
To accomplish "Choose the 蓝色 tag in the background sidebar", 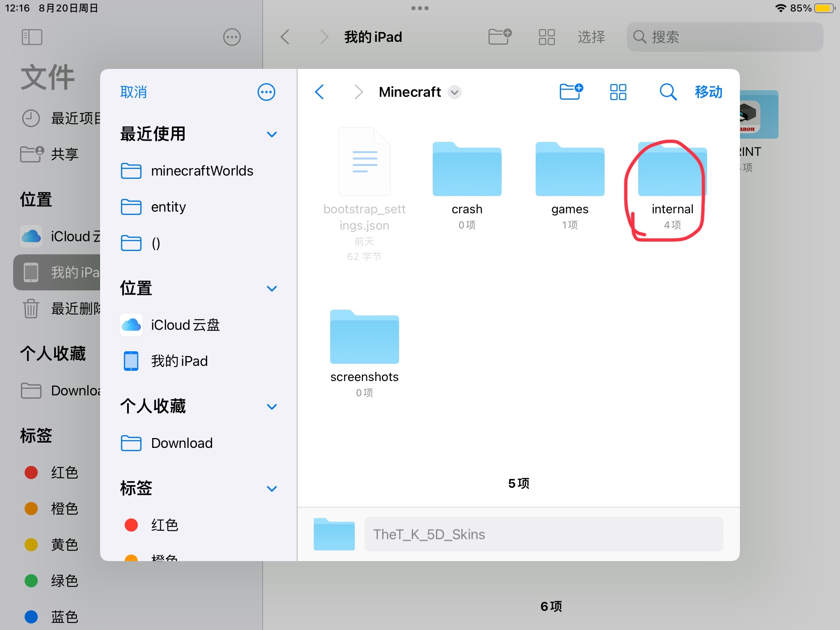I will tap(57, 617).
